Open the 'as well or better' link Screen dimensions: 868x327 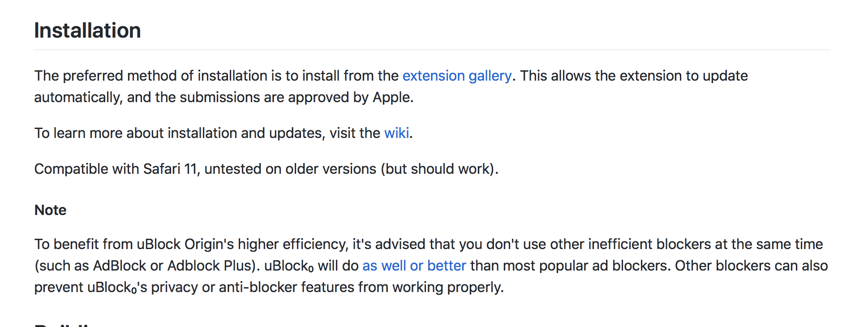pyautogui.click(x=414, y=266)
